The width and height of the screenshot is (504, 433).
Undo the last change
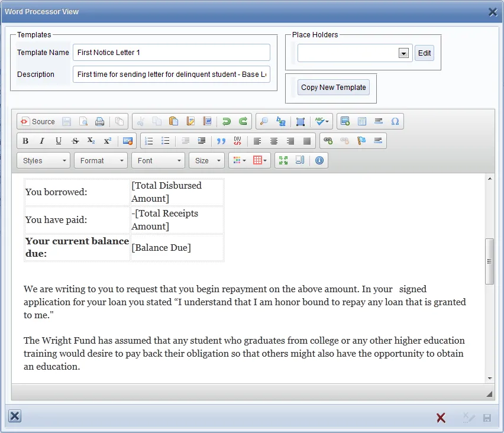(225, 121)
